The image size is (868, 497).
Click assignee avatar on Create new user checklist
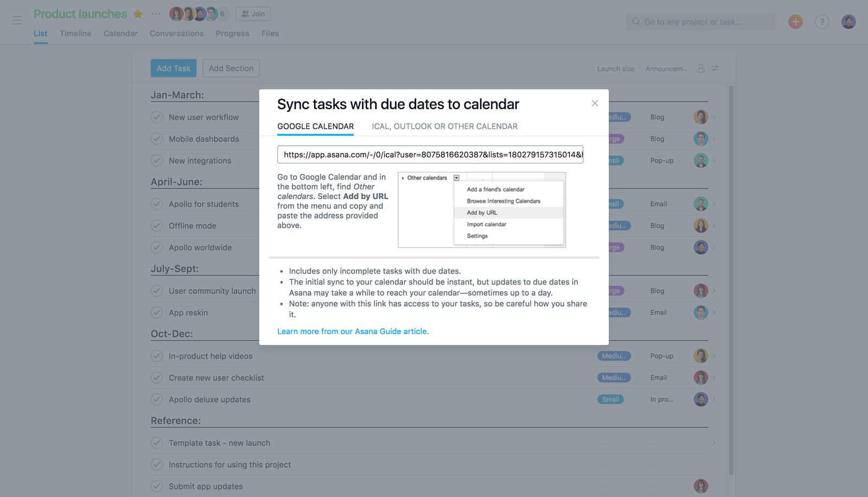pos(701,378)
